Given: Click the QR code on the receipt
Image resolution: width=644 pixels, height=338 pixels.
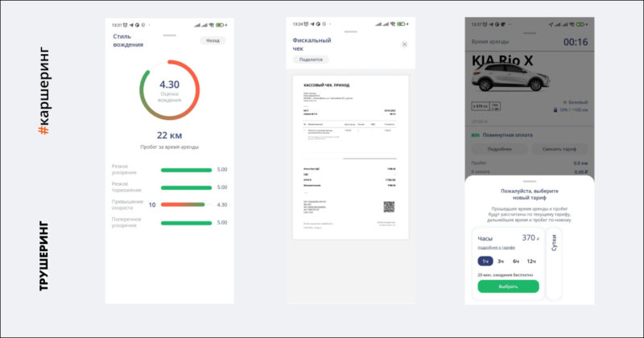Looking at the screenshot, I should click(x=389, y=207).
